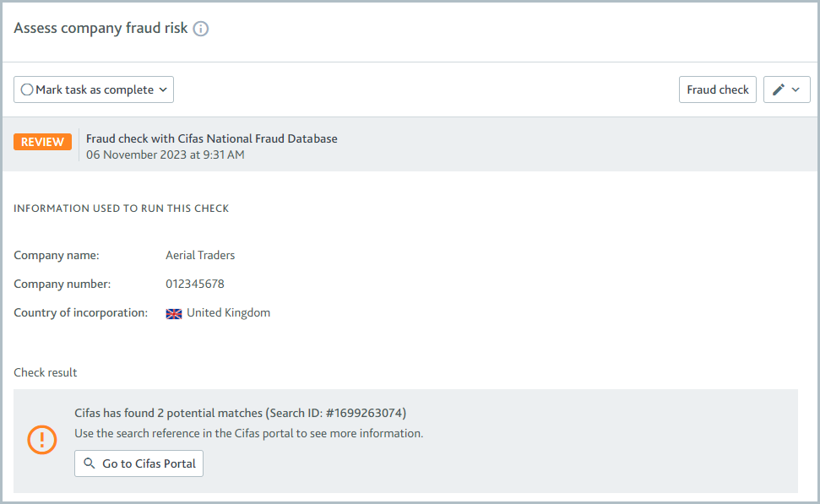Click the magnifying glass icon in Go to Cifas Portal
The image size is (820, 504).
(90, 463)
